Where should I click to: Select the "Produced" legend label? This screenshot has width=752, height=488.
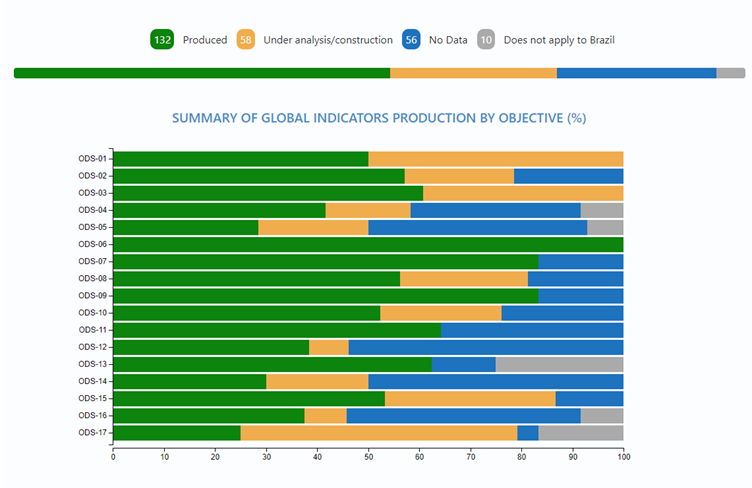coord(205,40)
